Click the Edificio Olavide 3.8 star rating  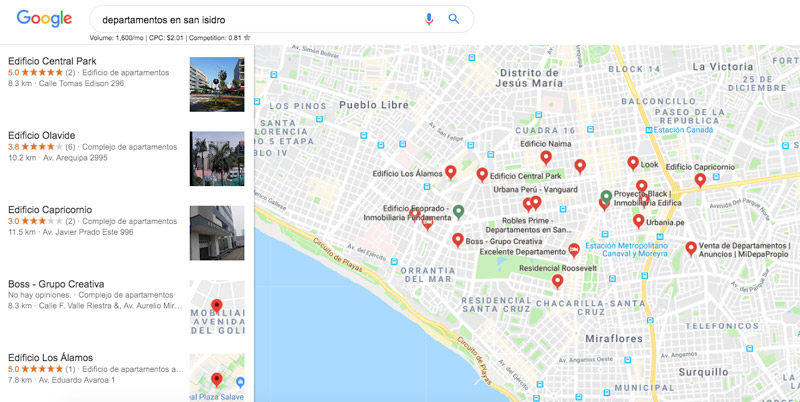click(x=41, y=147)
